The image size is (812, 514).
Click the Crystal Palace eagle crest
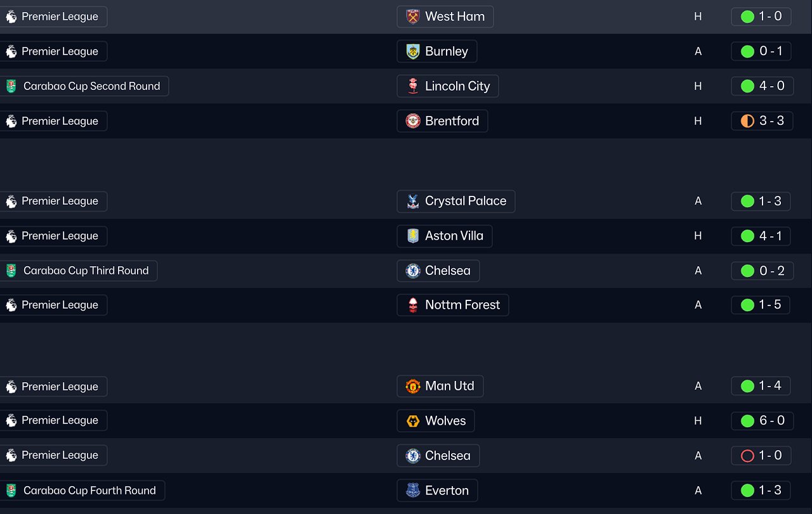click(413, 202)
